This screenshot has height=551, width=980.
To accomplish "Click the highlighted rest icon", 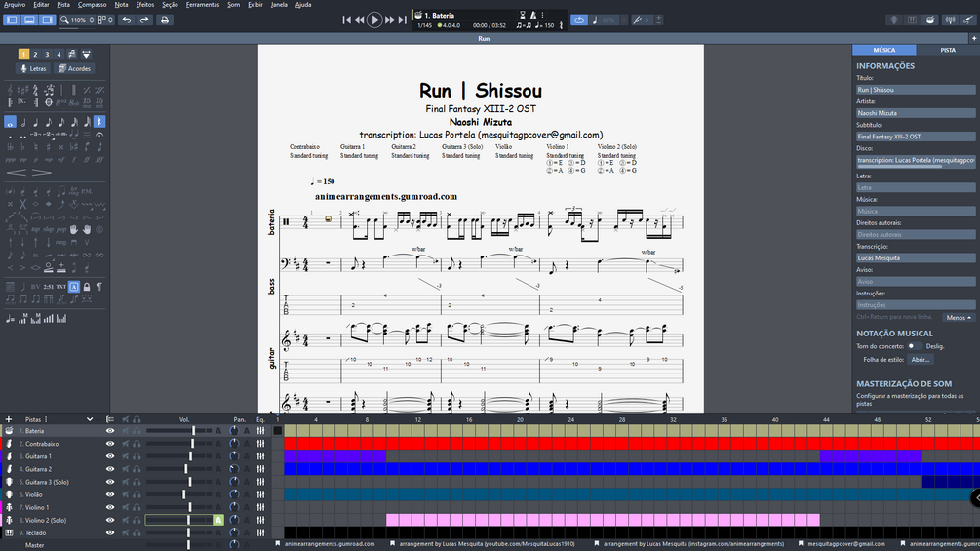I will point(99,122).
